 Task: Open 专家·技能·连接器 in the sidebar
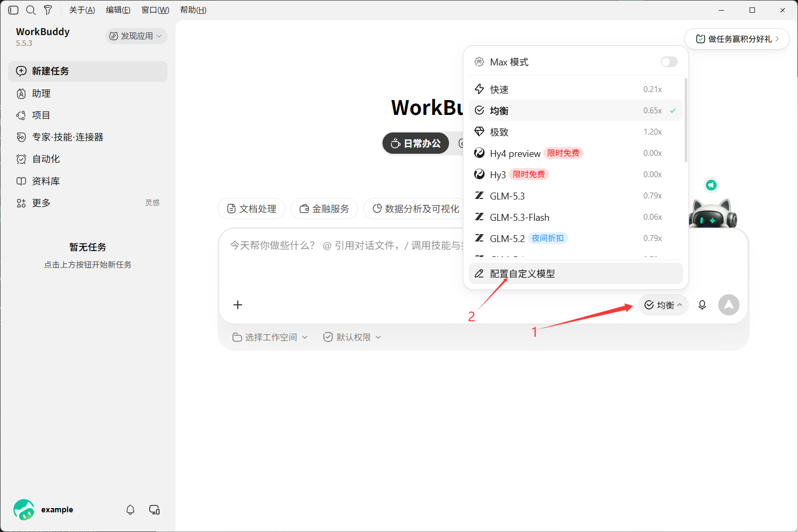[x=88, y=137]
